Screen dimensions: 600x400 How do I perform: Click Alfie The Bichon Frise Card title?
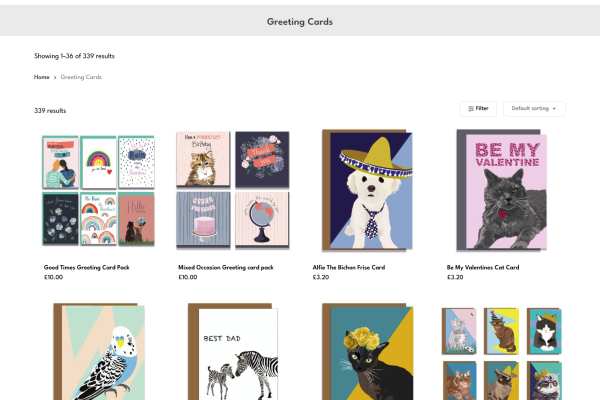(349, 267)
